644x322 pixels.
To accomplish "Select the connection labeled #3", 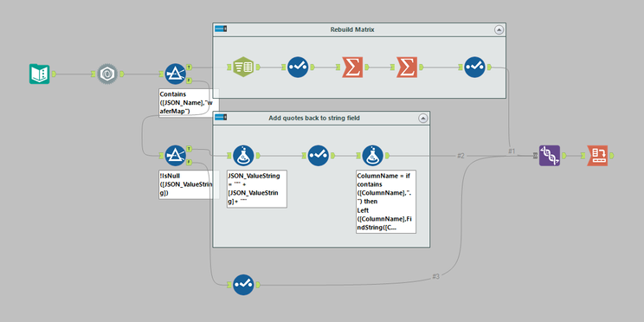I will 435,277.
